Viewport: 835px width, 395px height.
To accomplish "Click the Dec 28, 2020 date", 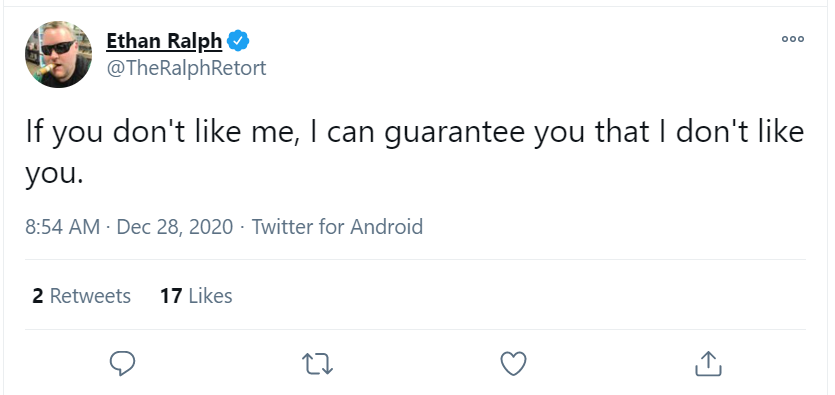I will (x=175, y=227).
